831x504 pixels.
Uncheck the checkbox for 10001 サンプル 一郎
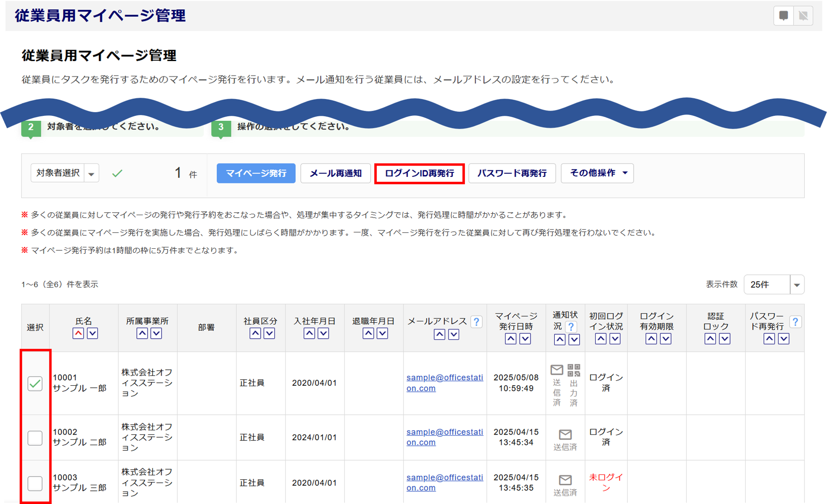[35, 383]
